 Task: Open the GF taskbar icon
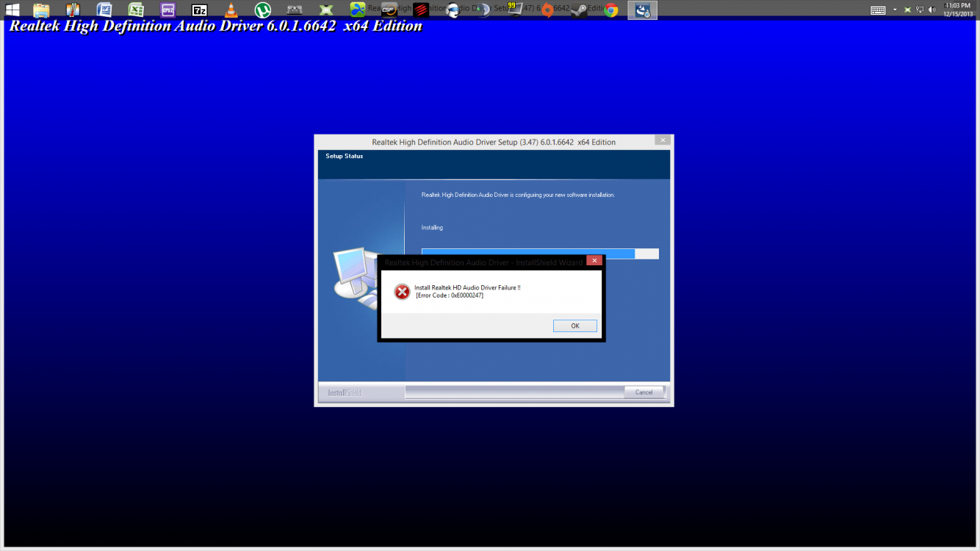click(x=389, y=10)
